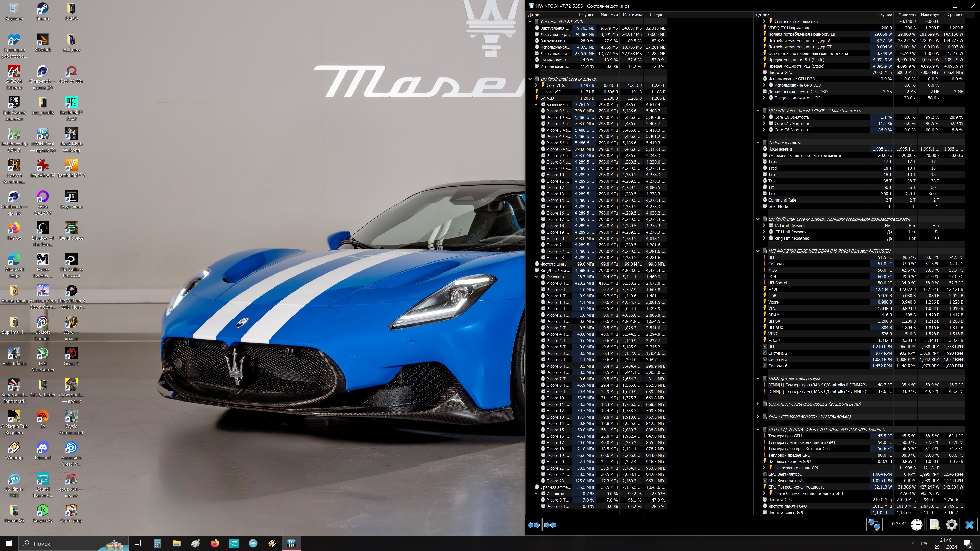The width and height of the screenshot is (980, 551).
Task: Select the Температура GPU sensor row
Action: 785,436
